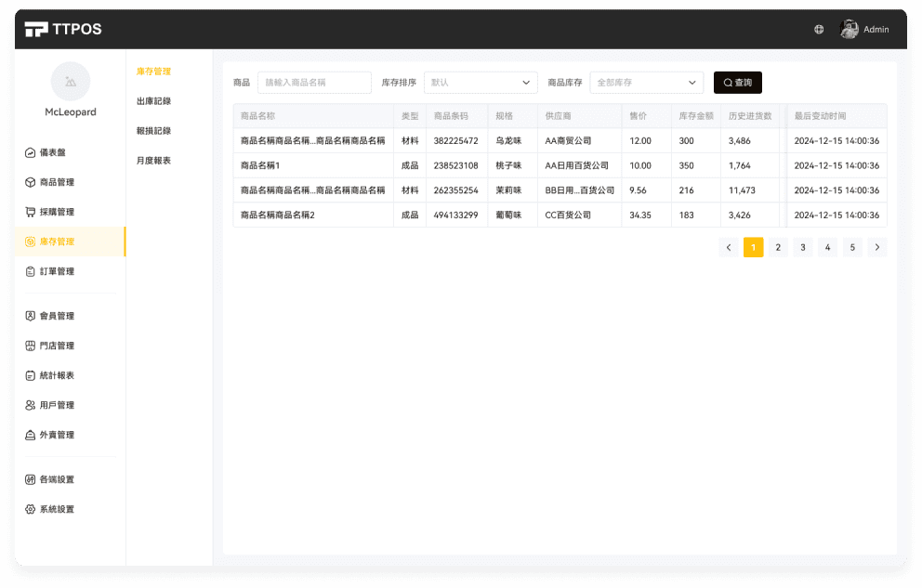
Task: Open the 库存排序 dropdown
Action: click(481, 83)
